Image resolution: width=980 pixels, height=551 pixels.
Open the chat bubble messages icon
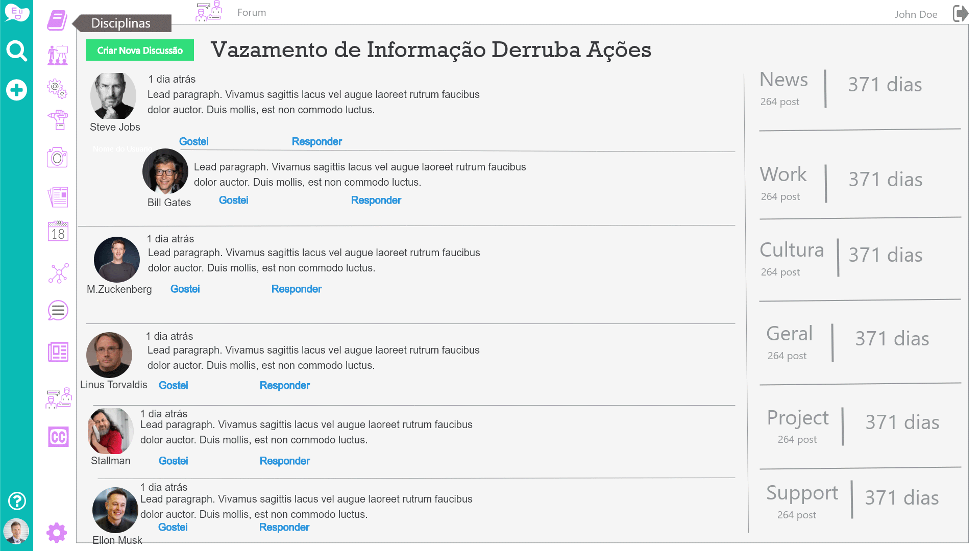(58, 310)
